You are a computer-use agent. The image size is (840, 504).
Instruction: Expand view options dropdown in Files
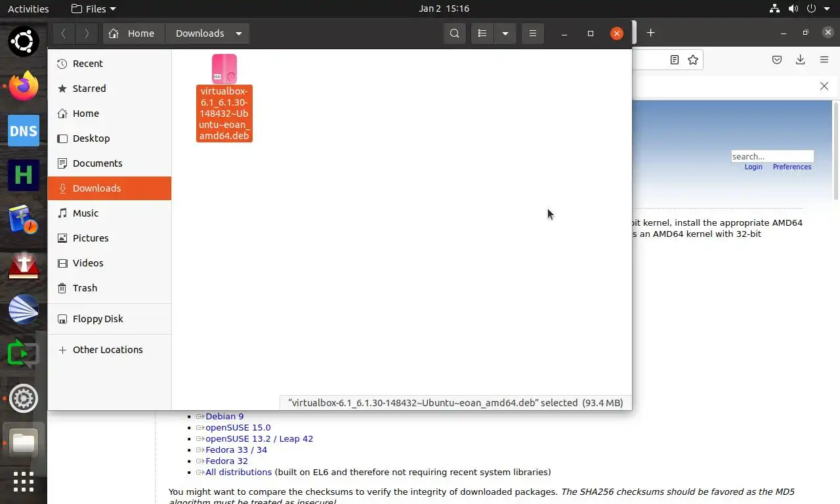coord(505,33)
